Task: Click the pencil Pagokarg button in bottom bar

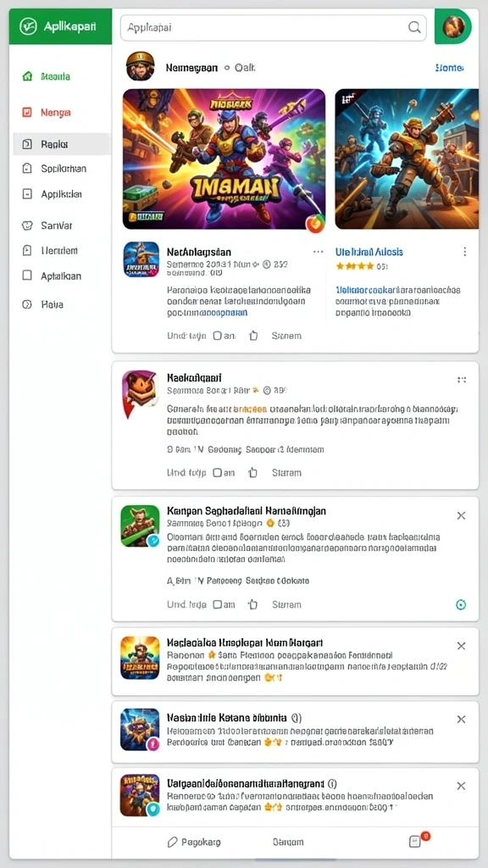Action: (x=194, y=842)
